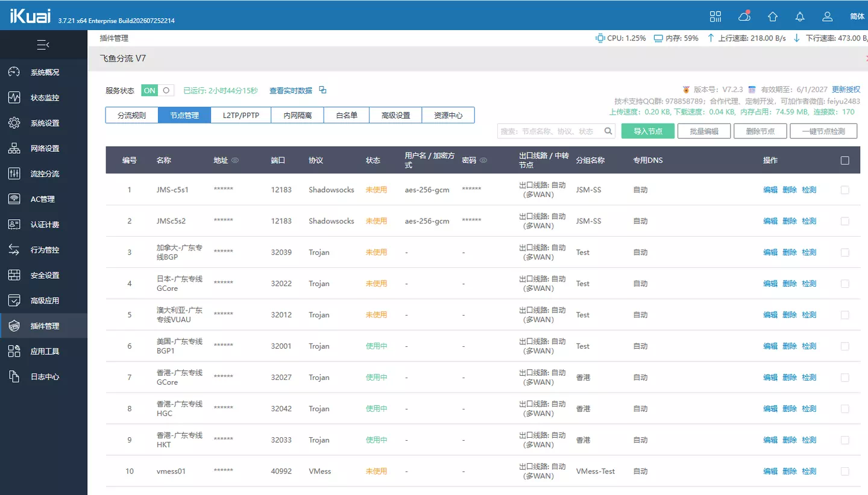The image size is (868, 495).
Task: Toggle password visibility eye in 密码 header
Action: click(x=483, y=160)
